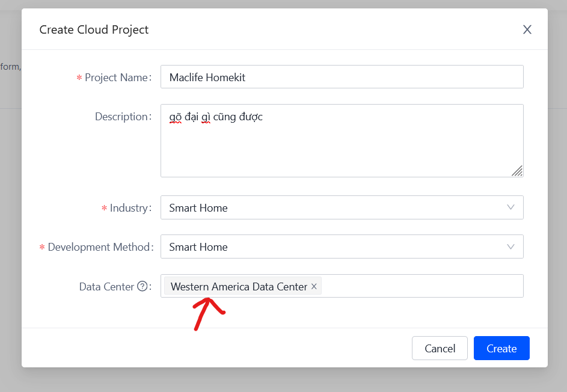This screenshot has width=567, height=392.
Task: Click the Industry field label
Action: (x=128, y=208)
